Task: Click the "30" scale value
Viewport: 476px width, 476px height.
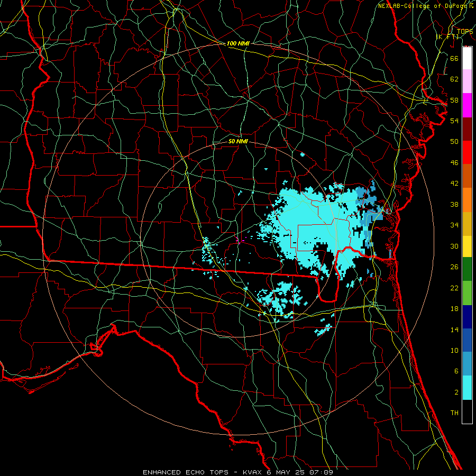Action: pos(454,246)
